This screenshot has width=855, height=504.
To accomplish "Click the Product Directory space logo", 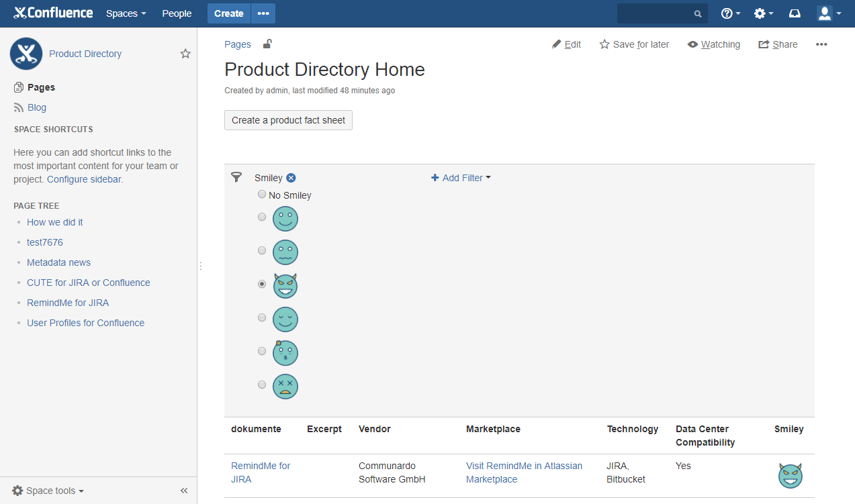I will pyautogui.click(x=26, y=54).
